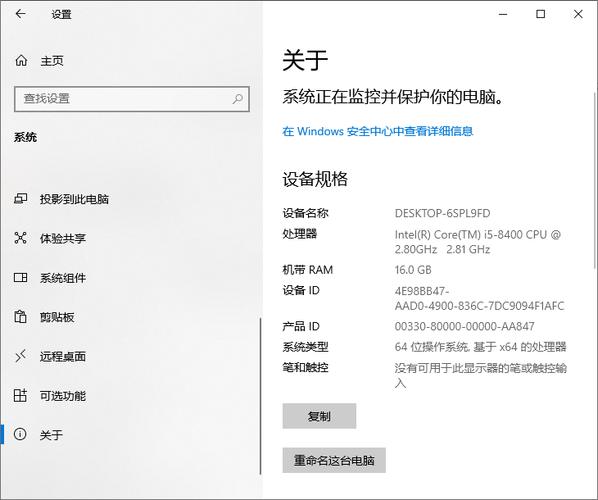
Task: Click the 系统 section heading in sidebar
Action: [x=26, y=137]
